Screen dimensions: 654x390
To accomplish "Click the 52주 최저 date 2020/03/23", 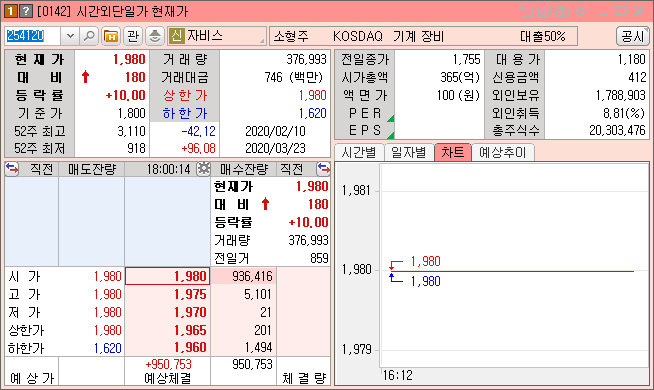I will (275, 148).
